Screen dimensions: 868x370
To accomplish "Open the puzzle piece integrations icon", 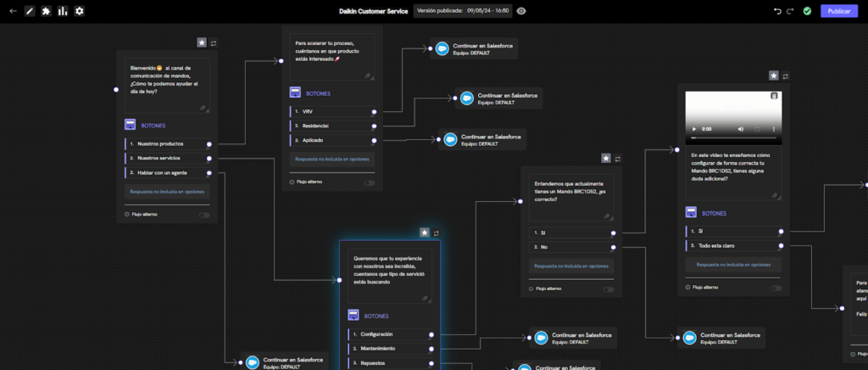I will pos(46,11).
